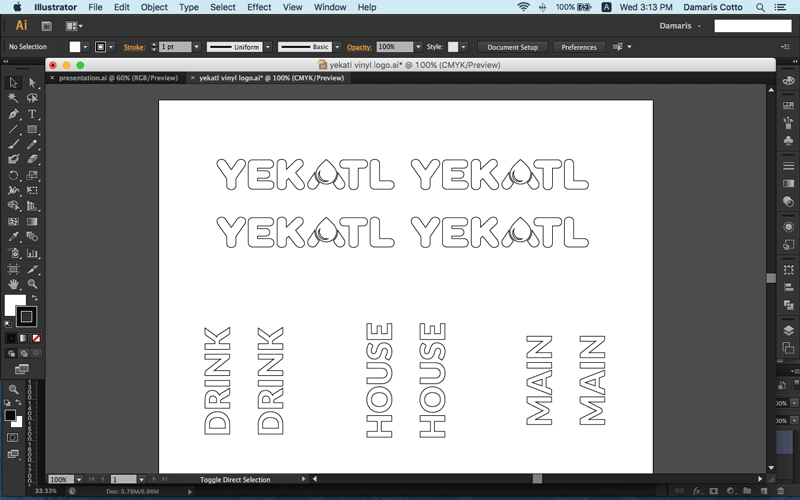Select the Direct Selection (white arrow) tool
The height and width of the screenshot is (500, 800).
(x=32, y=83)
